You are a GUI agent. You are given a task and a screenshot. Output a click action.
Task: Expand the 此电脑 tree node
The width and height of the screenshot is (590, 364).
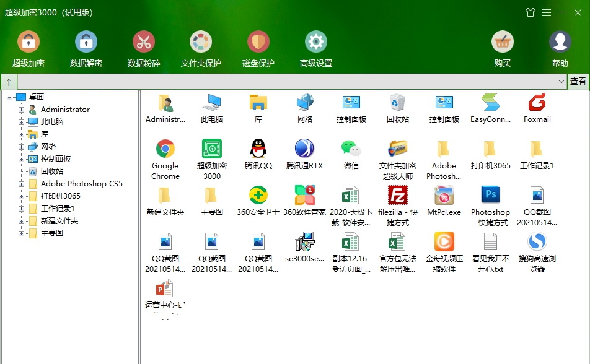[x=22, y=122]
